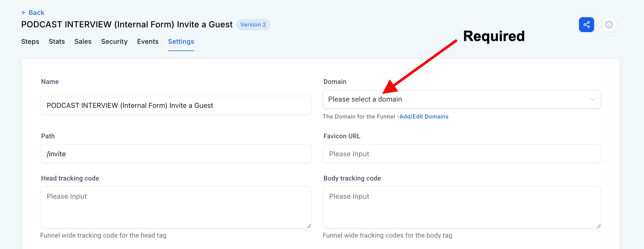
Task: Open the Security tab
Action: coord(114,41)
